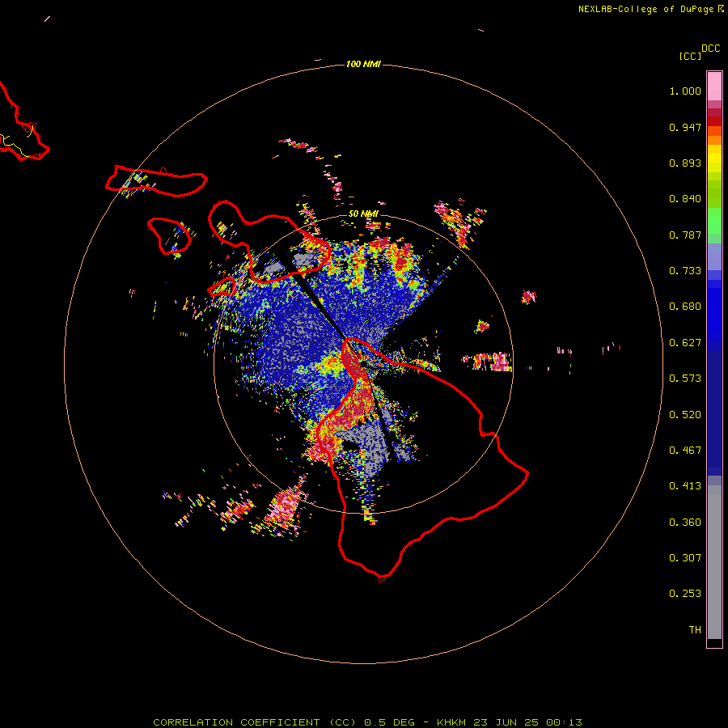728x728 pixels.
Task: Select the 1.000 legend value
Action: click(685, 91)
